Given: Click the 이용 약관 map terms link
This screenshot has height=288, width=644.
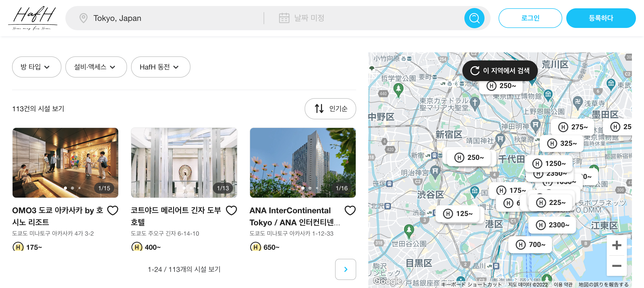Looking at the screenshot, I should click(x=563, y=284).
